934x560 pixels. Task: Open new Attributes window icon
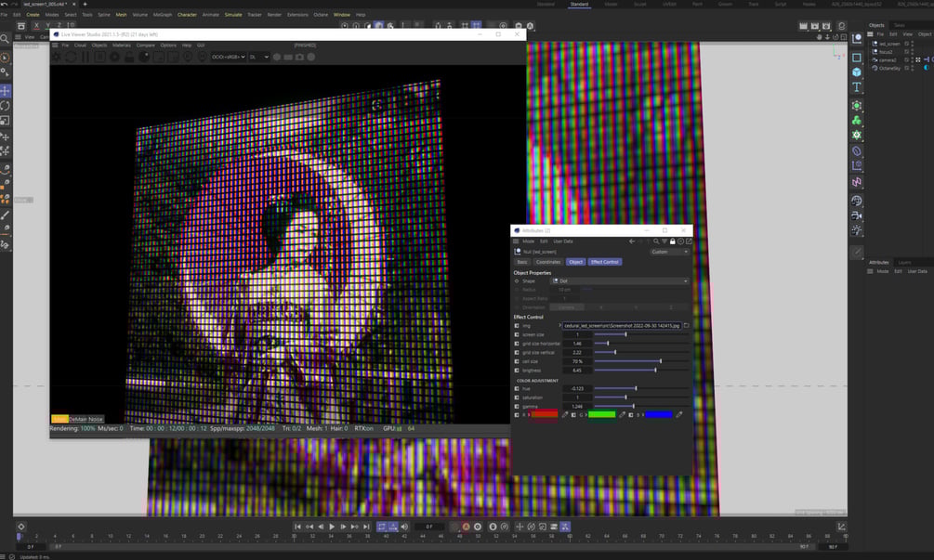(x=690, y=241)
